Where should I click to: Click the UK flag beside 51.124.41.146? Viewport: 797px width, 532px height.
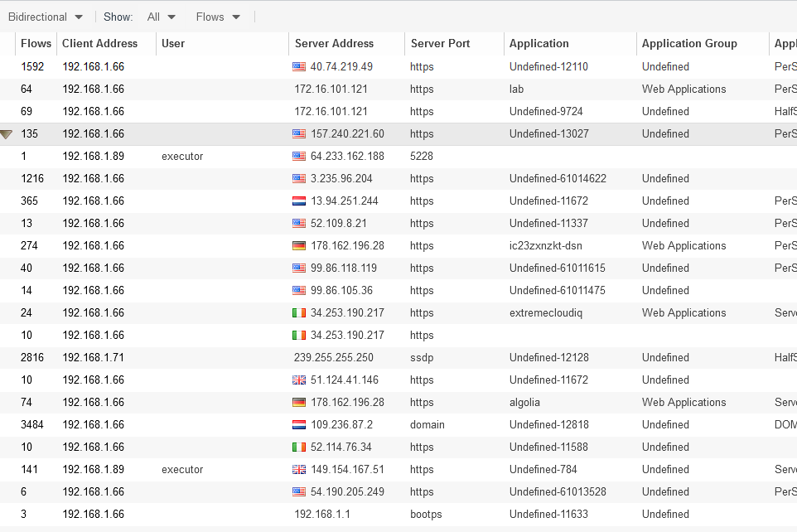coord(299,380)
